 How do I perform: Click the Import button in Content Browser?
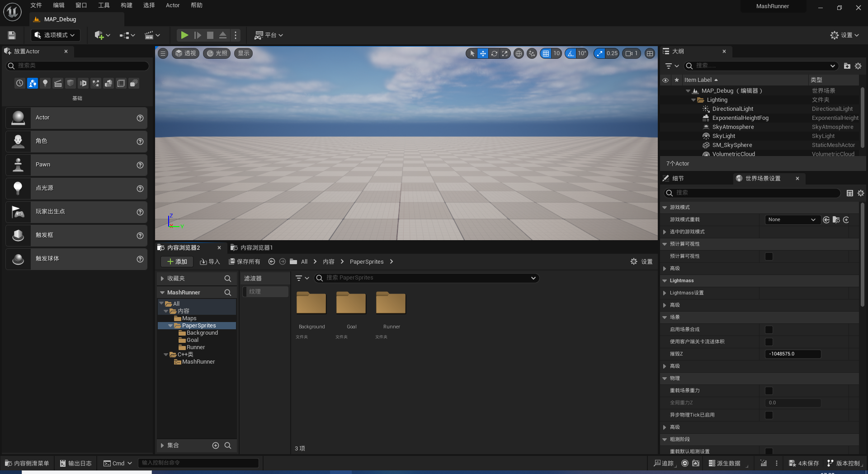210,262
